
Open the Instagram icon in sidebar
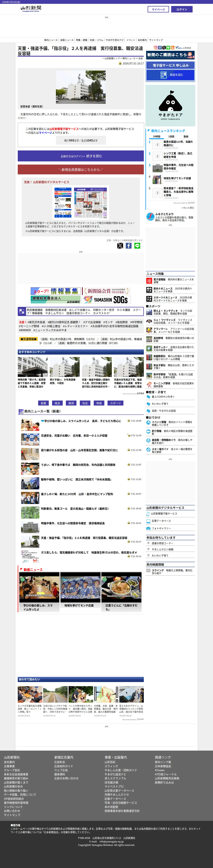[156, 48]
